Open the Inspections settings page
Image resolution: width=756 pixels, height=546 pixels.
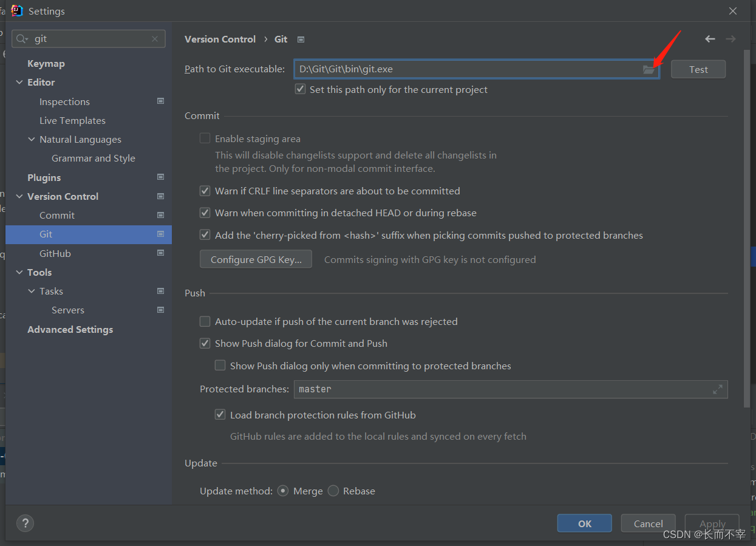(64, 101)
